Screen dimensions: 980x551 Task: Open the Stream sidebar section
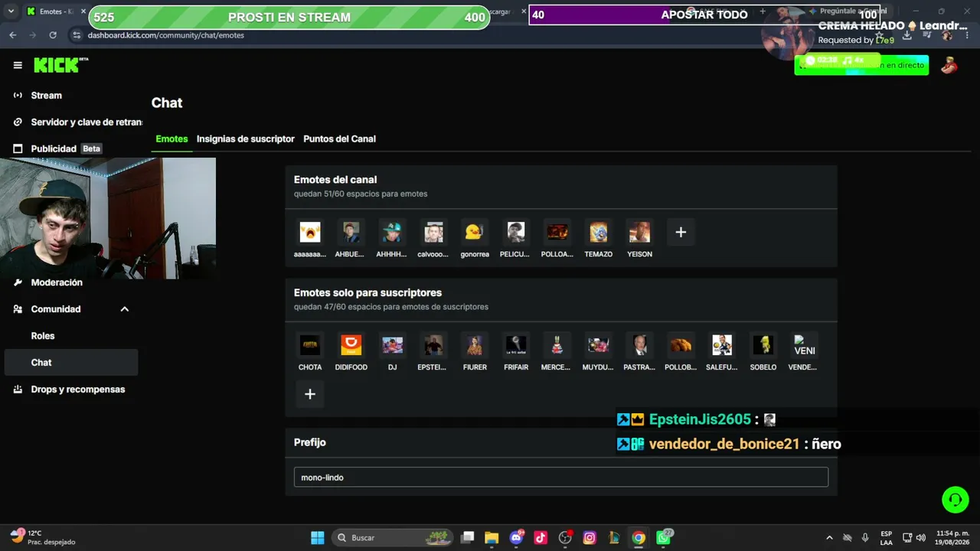click(46, 96)
